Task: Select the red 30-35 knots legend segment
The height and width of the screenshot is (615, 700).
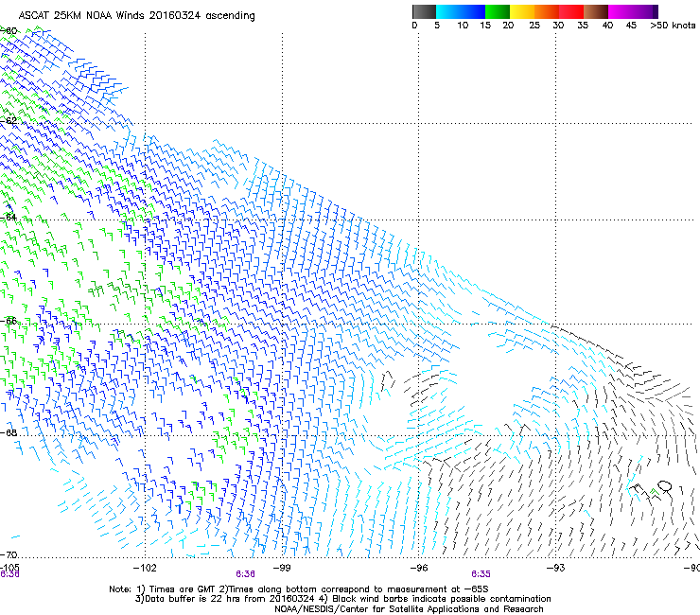Action: pyautogui.click(x=571, y=11)
